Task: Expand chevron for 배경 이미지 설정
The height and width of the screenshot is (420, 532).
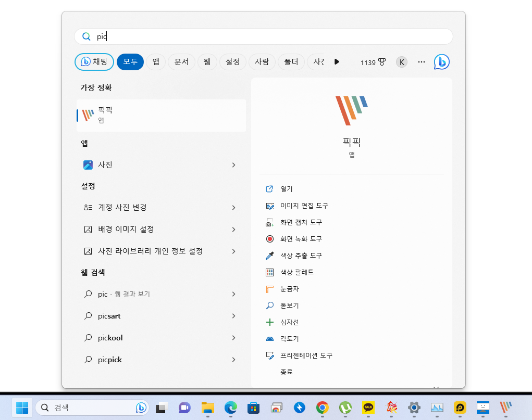Action: [x=233, y=230]
